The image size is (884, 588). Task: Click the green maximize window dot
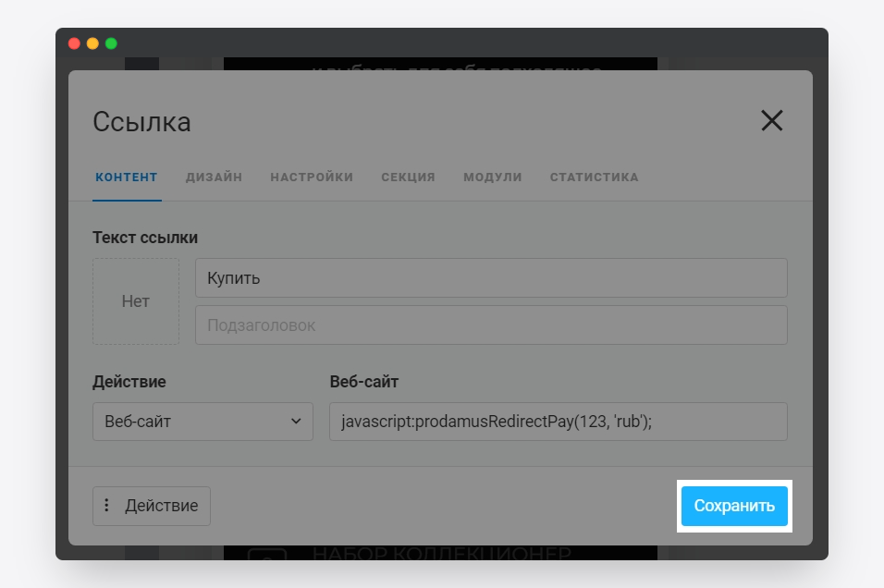[x=111, y=43]
